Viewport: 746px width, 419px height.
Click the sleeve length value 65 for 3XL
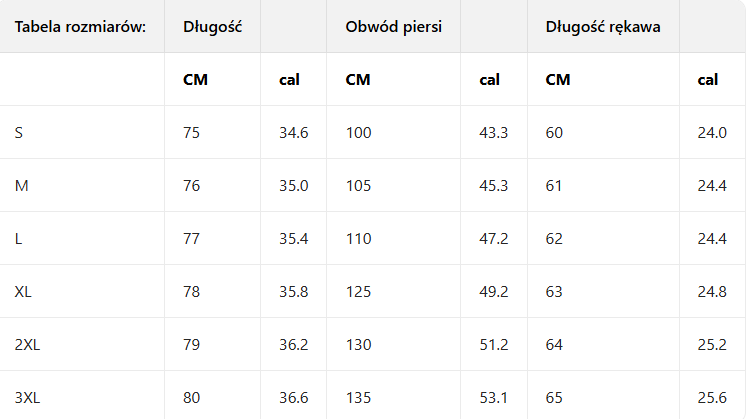pyautogui.click(x=555, y=397)
